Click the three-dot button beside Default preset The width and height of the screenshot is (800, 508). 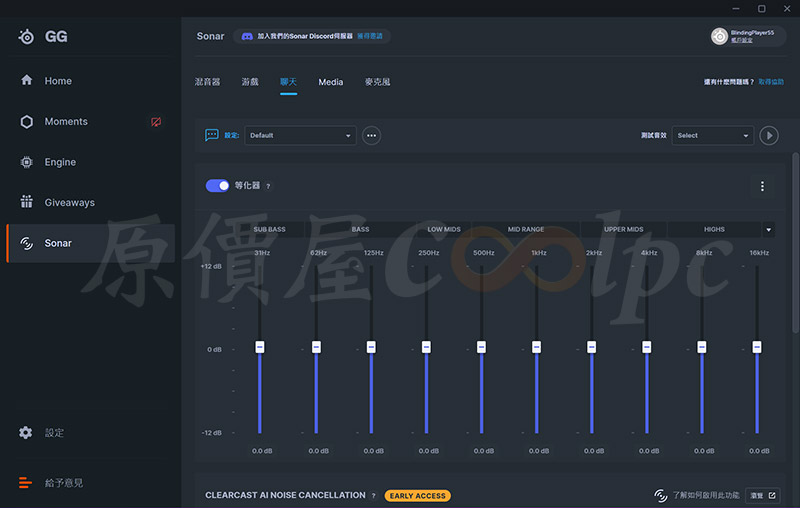[x=371, y=135]
